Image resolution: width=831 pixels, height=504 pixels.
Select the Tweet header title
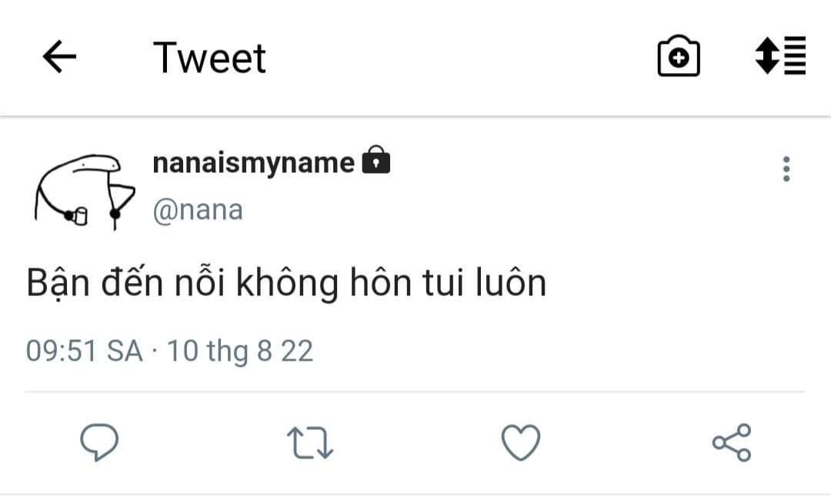click(x=209, y=57)
